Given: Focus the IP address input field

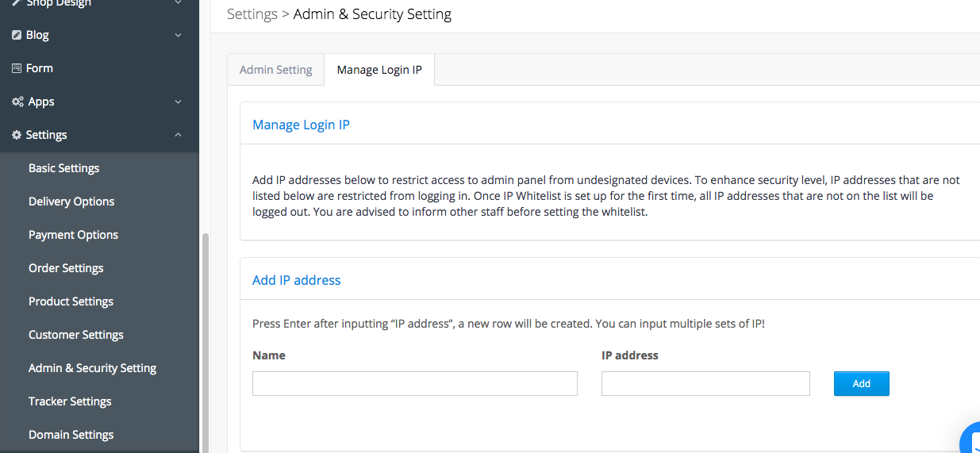Looking at the screenshot, I should tap(705, 383).
